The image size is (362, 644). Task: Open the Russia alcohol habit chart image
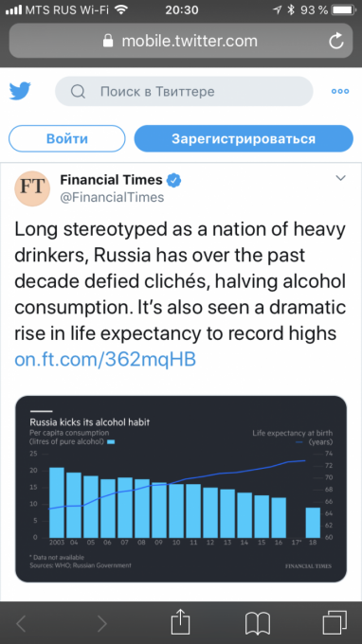(181, 489)
